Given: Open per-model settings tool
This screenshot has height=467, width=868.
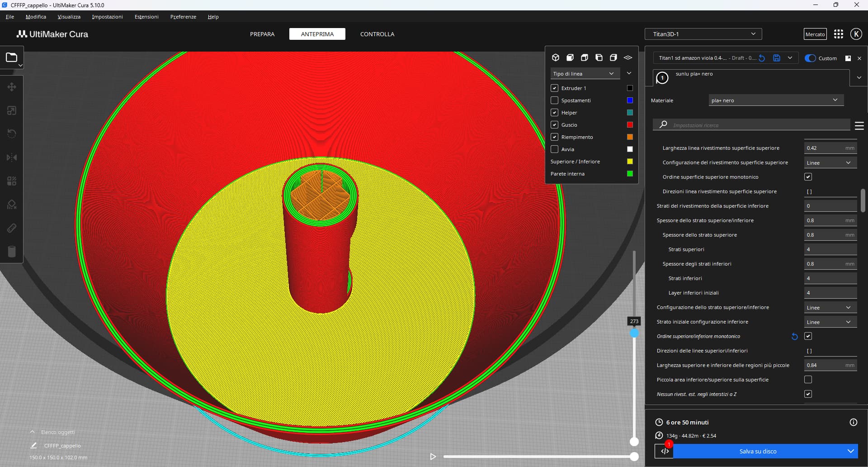Looking at the screenshot, I should coord(12,181).
